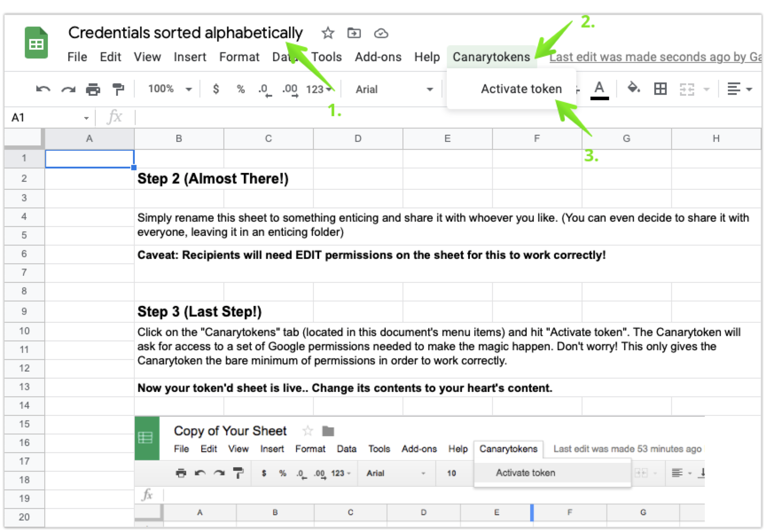Click the embedded Copy of Your Sheet screenshot
This screenshot has width=766, height=532.
click(x=419, y=471)
